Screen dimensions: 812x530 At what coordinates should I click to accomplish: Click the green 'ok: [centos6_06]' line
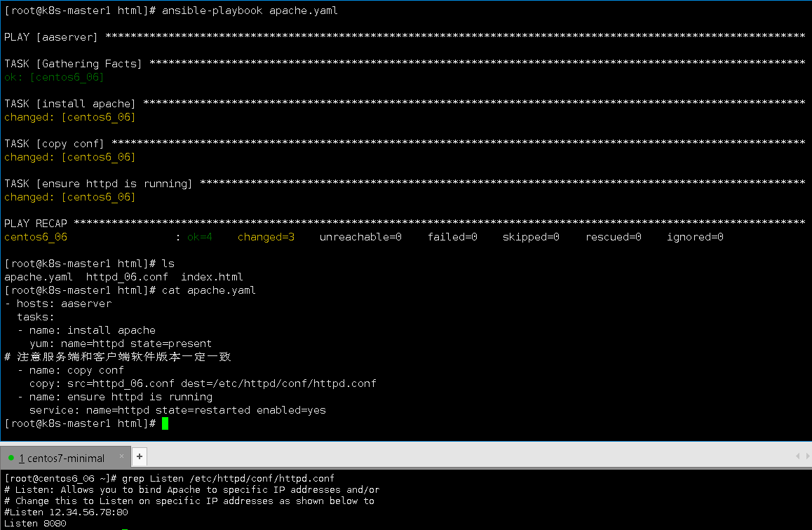click(54, 77)
